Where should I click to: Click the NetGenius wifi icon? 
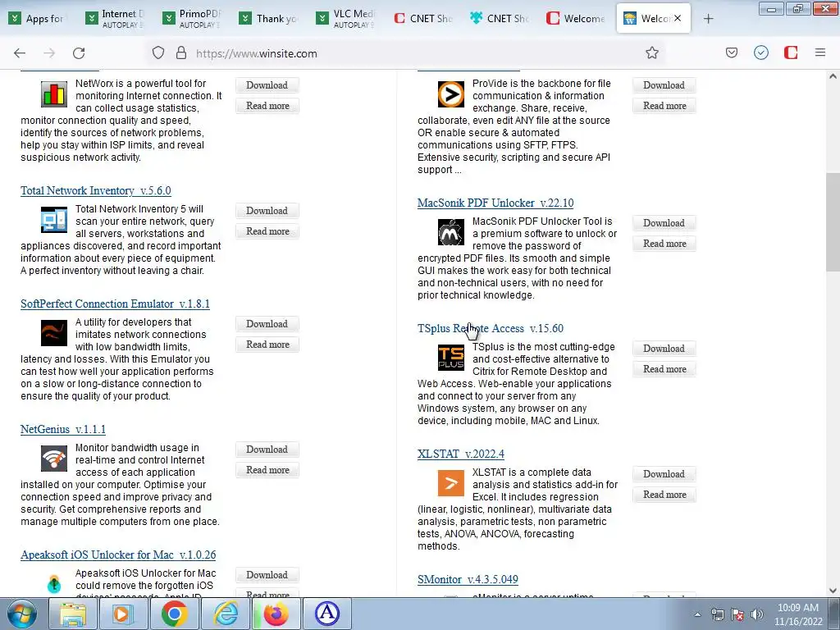point(54,458)
